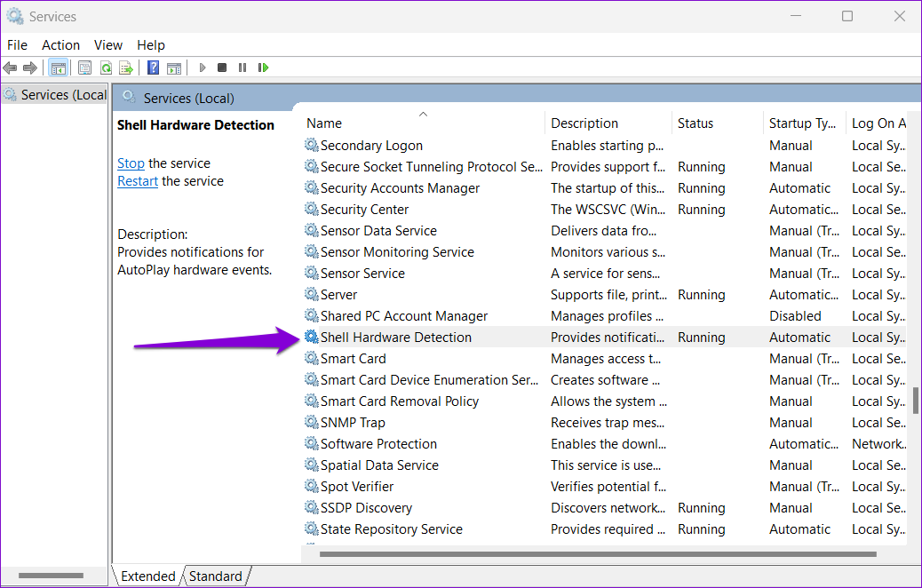Sort by the Log On As column header
Image resolution: width=922 pixels, height=588 pixels.
tap(878, 123)
